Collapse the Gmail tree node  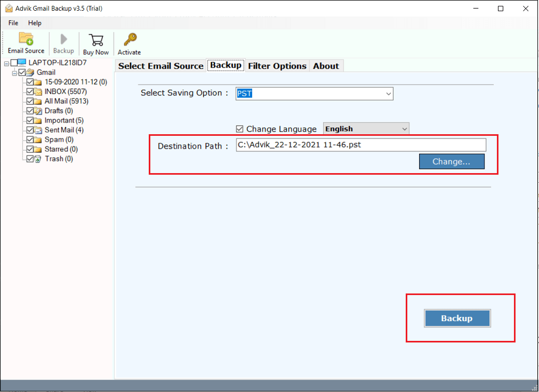click(x=14, y=73)
